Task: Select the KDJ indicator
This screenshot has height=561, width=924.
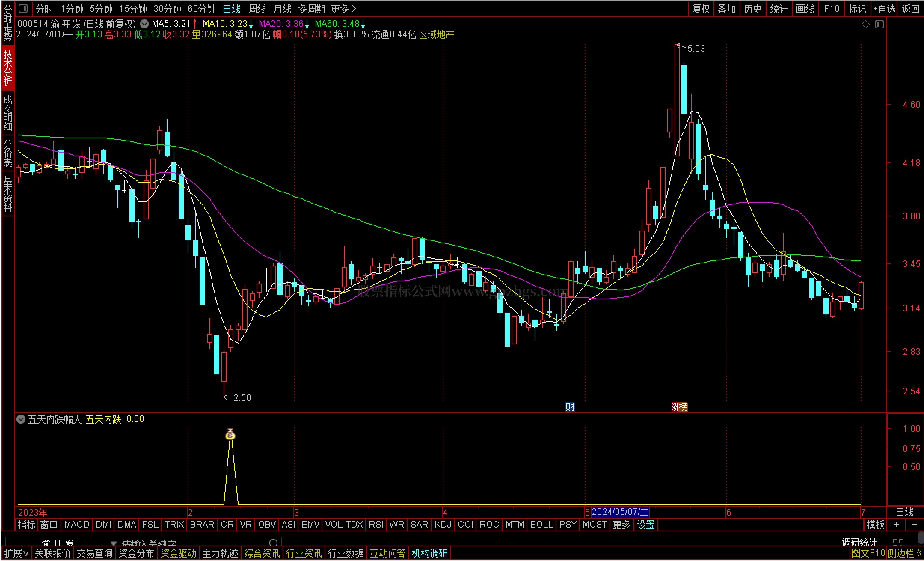Action: [443, 524]
